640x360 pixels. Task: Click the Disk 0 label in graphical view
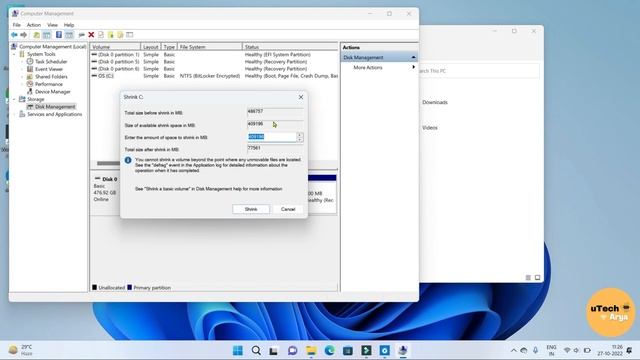click(109, 179)
